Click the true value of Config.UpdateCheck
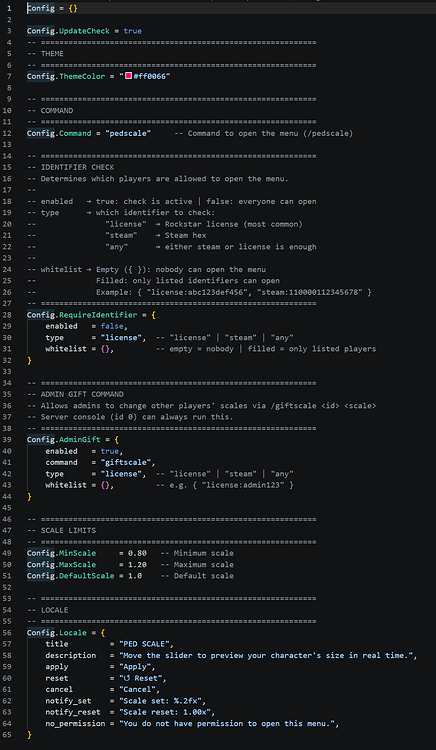Image resolution: width=436 pixels, height=750 pixels. click(132, 31)
